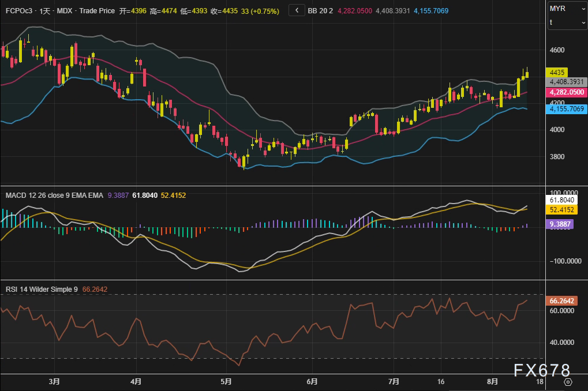Screen dimensions: 588x391
Task: Click the 4600 level on price axis
Action: pyautogui.click(x=557, y=50)
